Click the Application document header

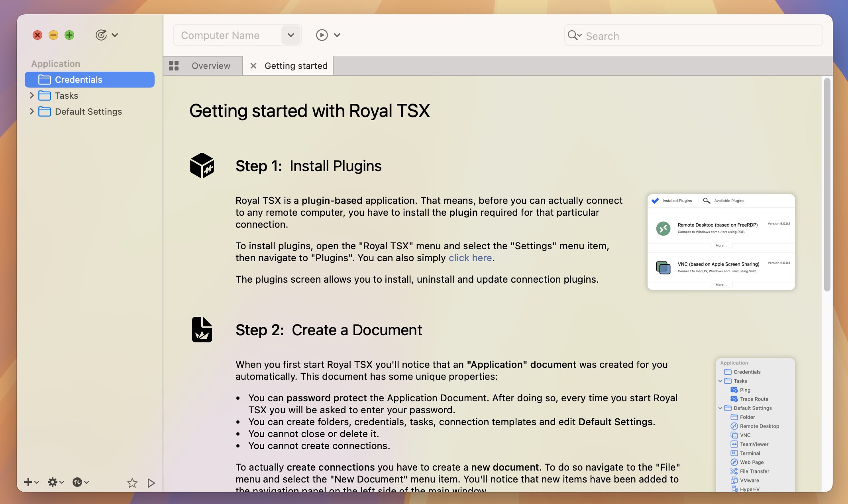point(56,64)
